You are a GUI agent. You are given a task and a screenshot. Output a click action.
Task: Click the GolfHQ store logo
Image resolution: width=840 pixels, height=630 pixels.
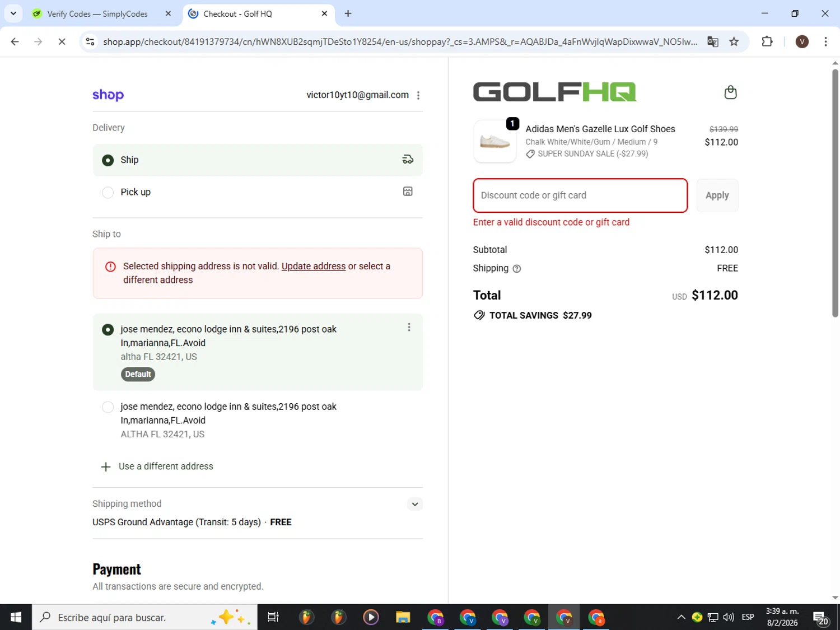[555, 92]
